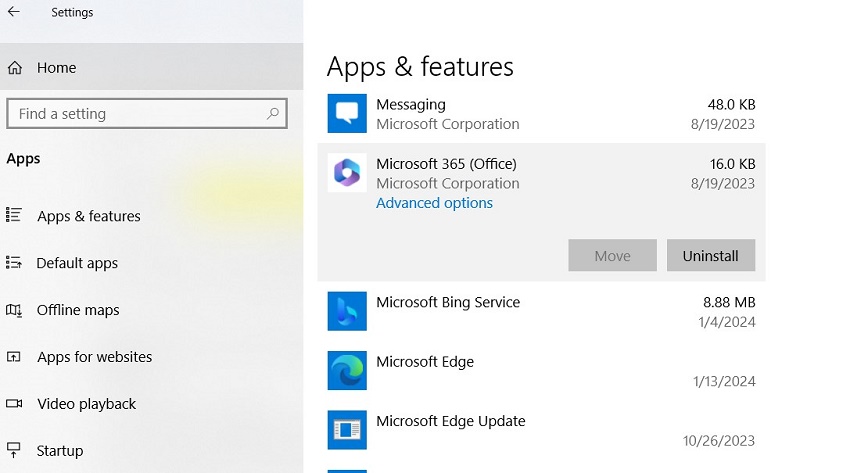
Task: Select the Messaging app entry name
Action: [411, 105]
